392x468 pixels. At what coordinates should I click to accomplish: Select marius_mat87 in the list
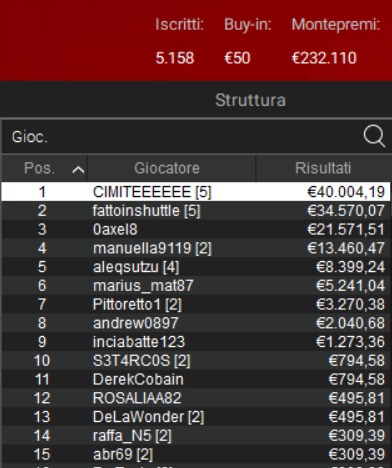pyautogui.click(x=196, y=285)
